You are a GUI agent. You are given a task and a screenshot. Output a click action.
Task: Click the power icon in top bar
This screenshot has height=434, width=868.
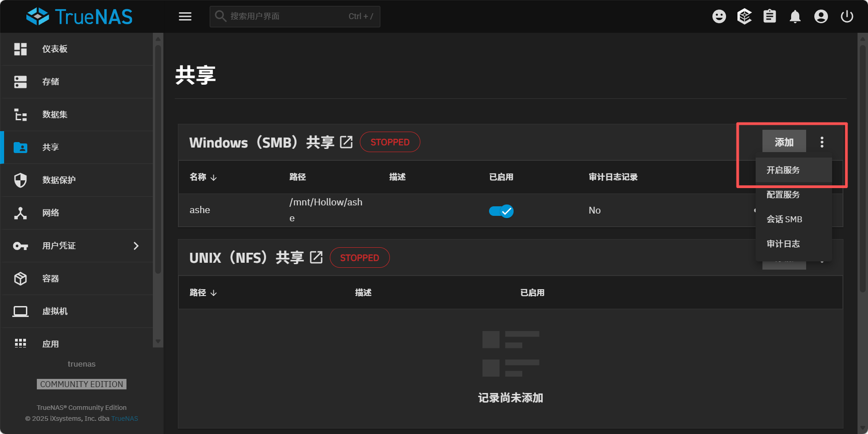pos(847,16)
